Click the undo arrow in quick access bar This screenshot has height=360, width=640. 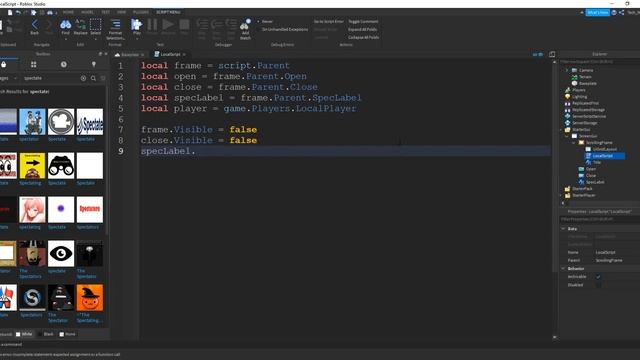click(18, 13)
